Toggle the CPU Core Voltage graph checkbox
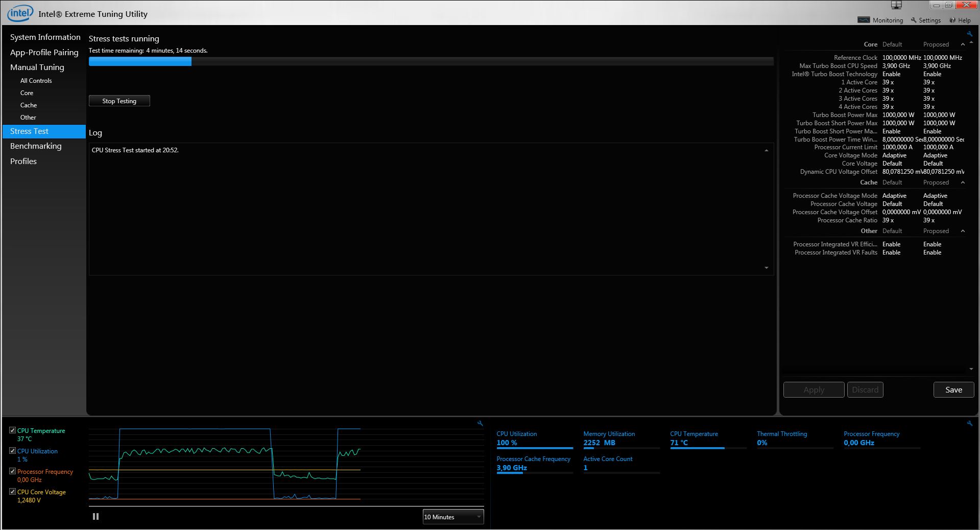The height and width of the screenshot is (530, 980). (x=13, y=492)
